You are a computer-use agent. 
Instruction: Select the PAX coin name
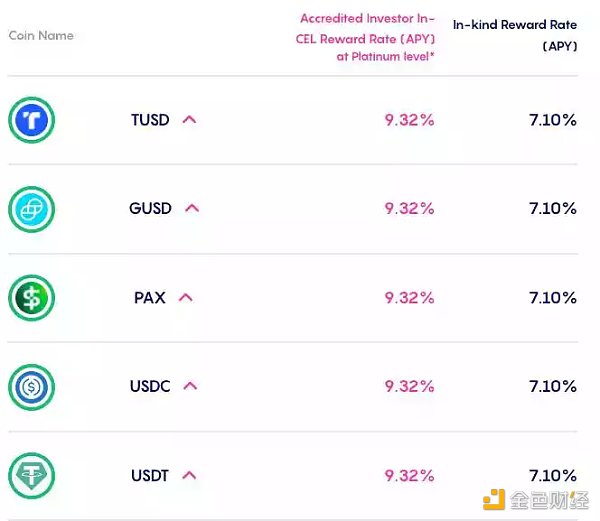[149, 298]
